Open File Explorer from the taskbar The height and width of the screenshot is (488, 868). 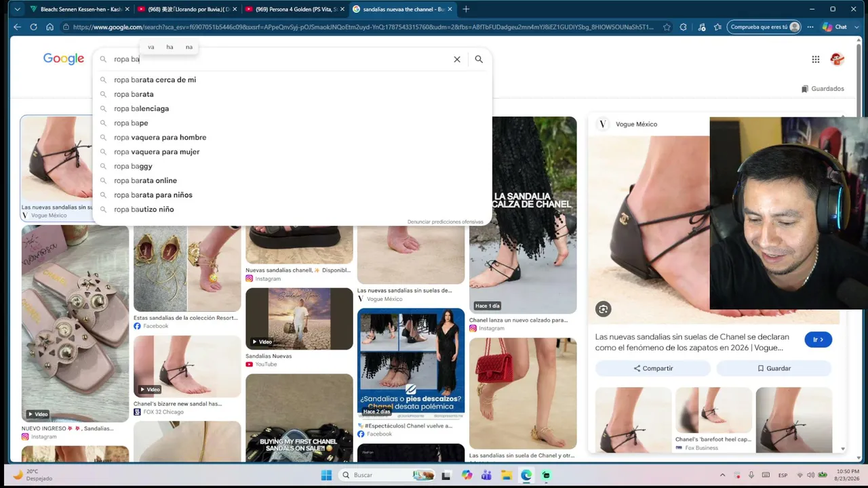(x=507, y=475)
